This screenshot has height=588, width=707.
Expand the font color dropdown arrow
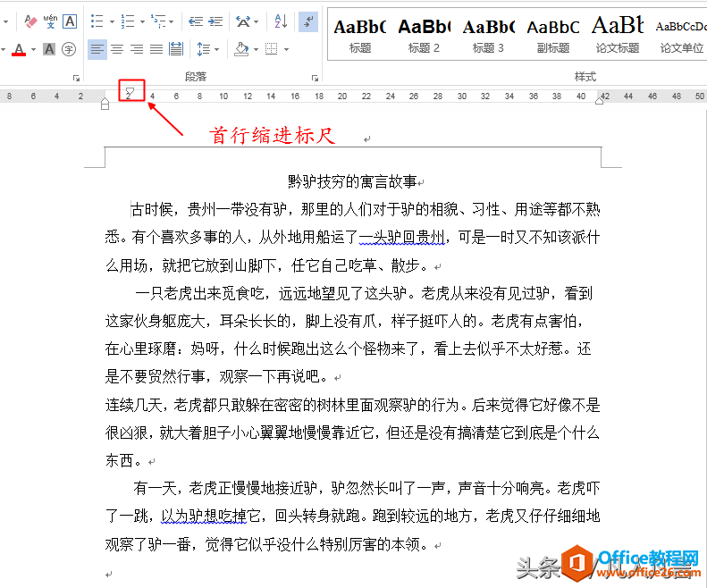(x=33, y=50)
